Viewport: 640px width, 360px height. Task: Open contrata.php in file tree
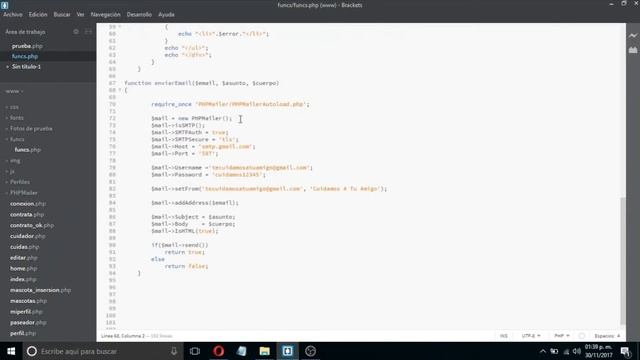coord(27,214)
